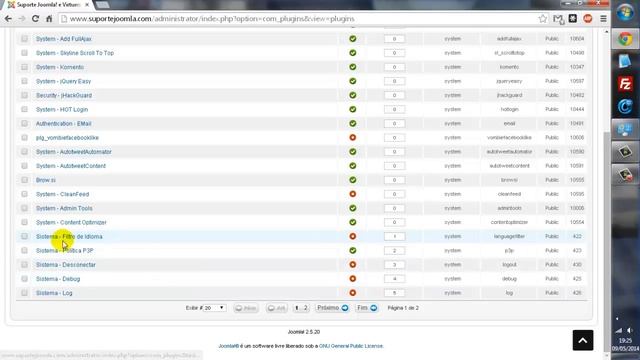Click the system tray volume icon
Image resolution: width=640 pixels, height=360 pixels.
click(x=629, y=330)
